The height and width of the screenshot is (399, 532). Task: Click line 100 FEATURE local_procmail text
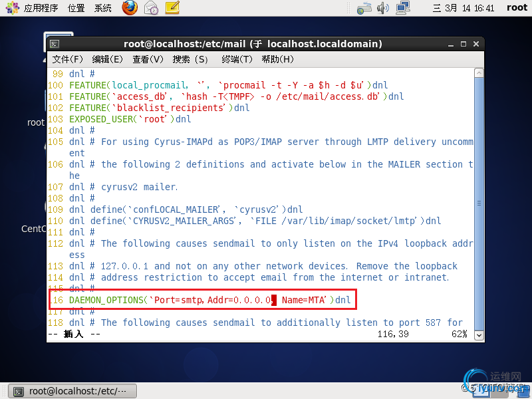[228, 85]
